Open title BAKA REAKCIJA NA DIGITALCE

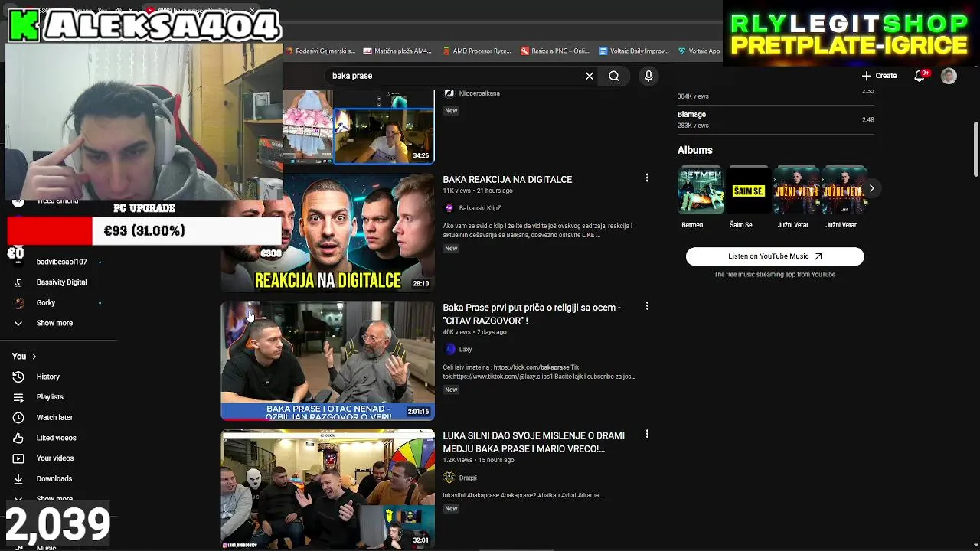point(508,179)
